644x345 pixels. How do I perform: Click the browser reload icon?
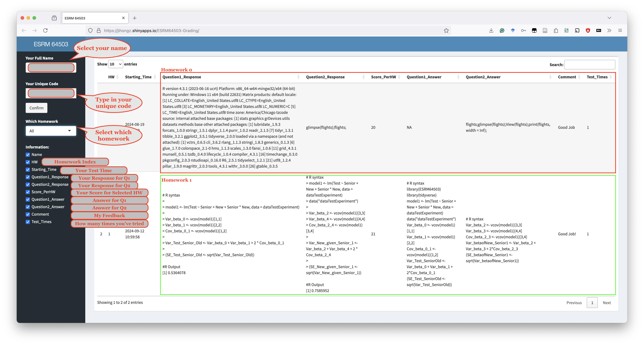pyautogui.click(x=45, y=31)
